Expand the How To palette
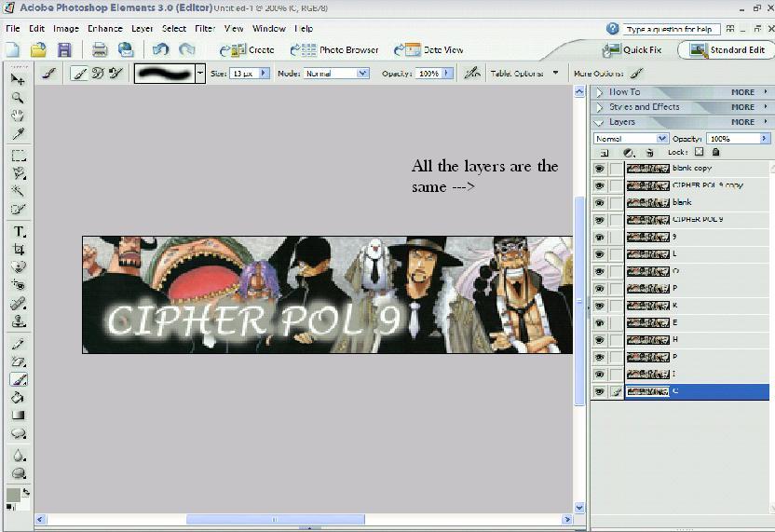This screenshot has width=775, height=532. pyautogui.click(x=600, y=92)
